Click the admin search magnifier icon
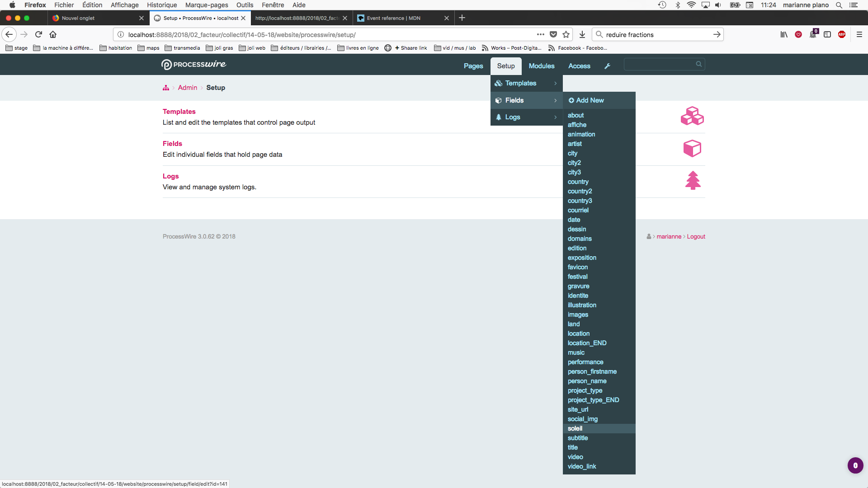 coord(699,64)
